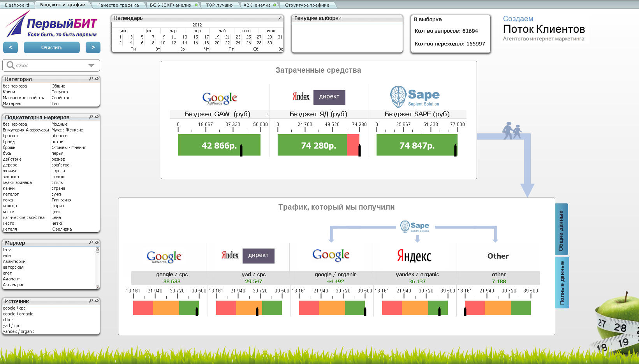Click Яndex директ logo in Затраченные средства
The height and width of the screenshot is (364, 639).
pyautogui.click(x=319, y=97)
